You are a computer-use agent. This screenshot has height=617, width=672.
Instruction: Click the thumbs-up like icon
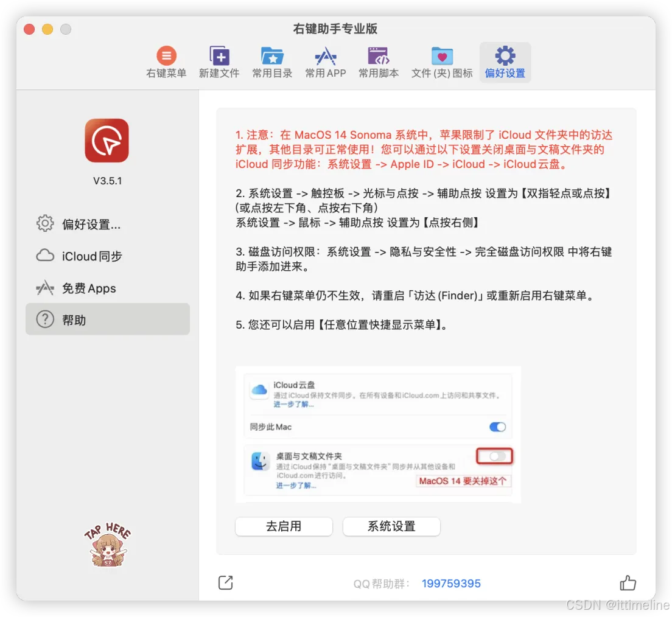tap(628, 583)
